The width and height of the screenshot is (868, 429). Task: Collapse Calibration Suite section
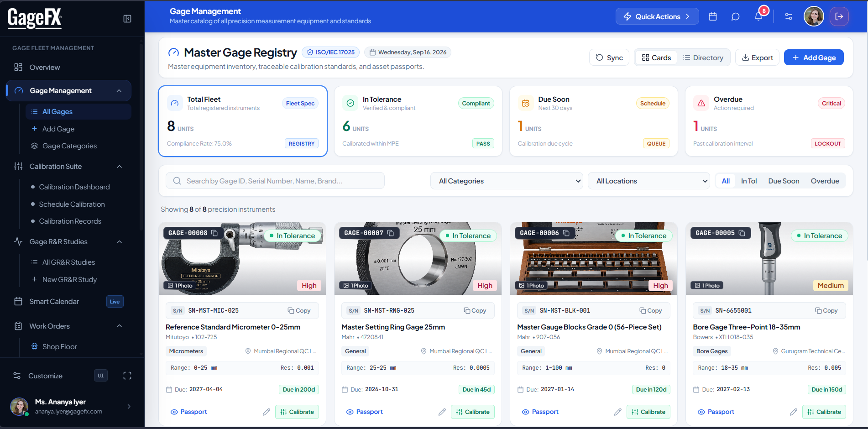click(120, 167)
